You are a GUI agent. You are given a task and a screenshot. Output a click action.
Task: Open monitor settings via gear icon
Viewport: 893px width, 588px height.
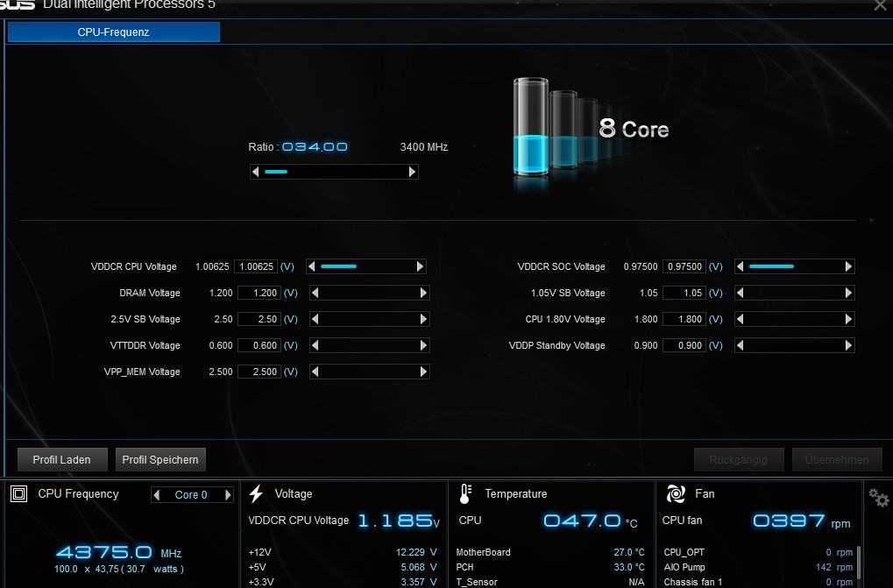pos(879,498)
